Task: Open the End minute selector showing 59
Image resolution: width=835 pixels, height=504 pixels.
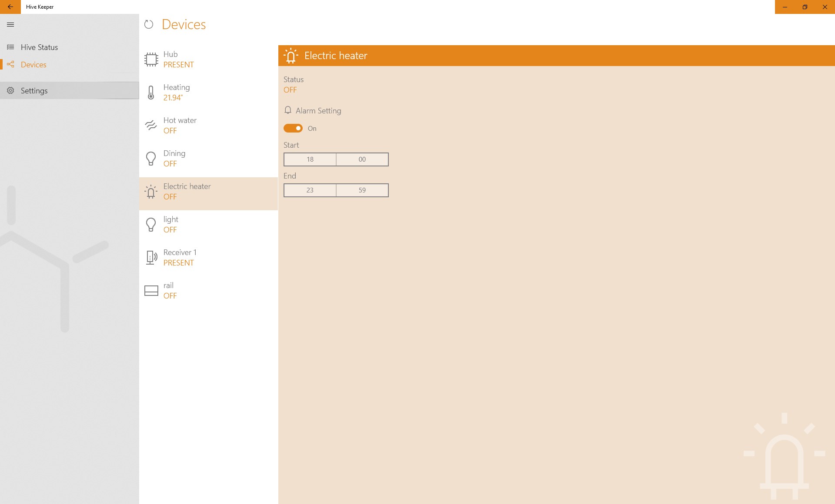Action: coord(362,190)
